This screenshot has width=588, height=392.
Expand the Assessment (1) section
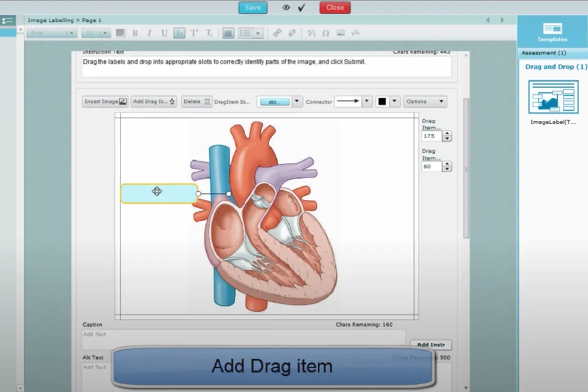pyautogui.click(x=553, y=53)
